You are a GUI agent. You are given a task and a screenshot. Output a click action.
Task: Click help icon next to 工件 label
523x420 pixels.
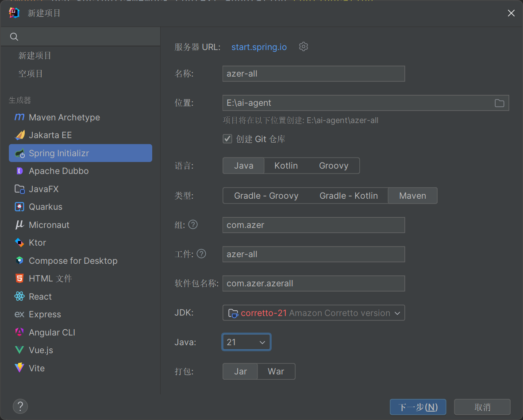tap(201, 254)
